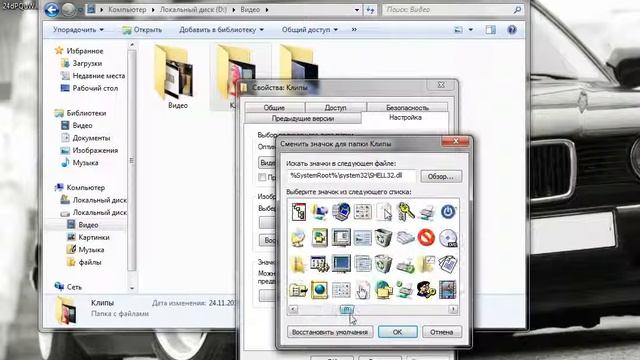Select the Настройка tab
Image resolution: width=640 pixels, height=360 pixels.
coord(405,118)
